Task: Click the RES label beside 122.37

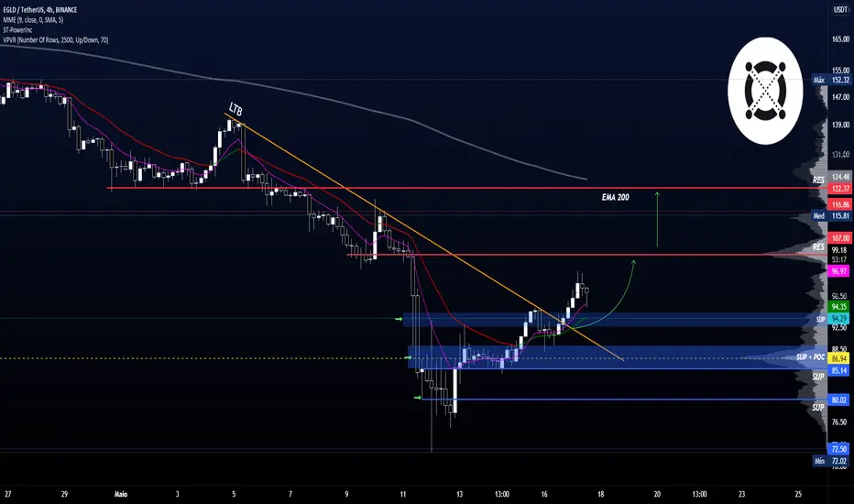Action: pyautogui.click(x=818, y=180)
